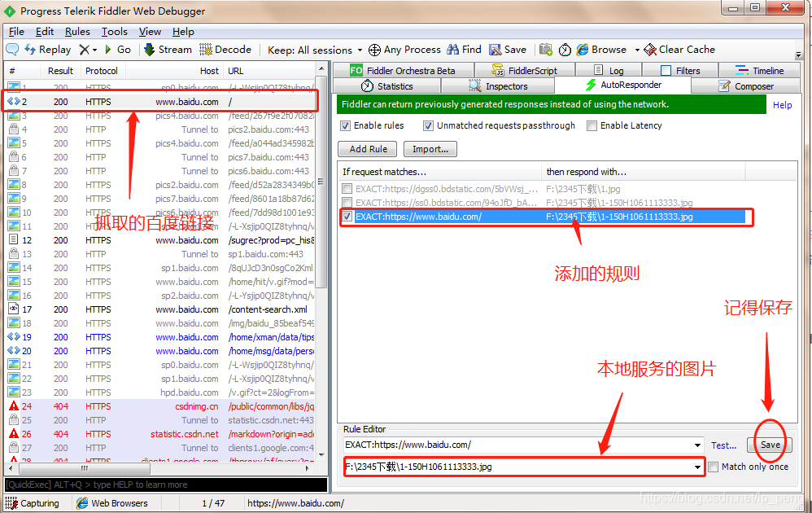Toggle Enable Latency checkbox
Viewport: 812px width, 513px height.
592,125
